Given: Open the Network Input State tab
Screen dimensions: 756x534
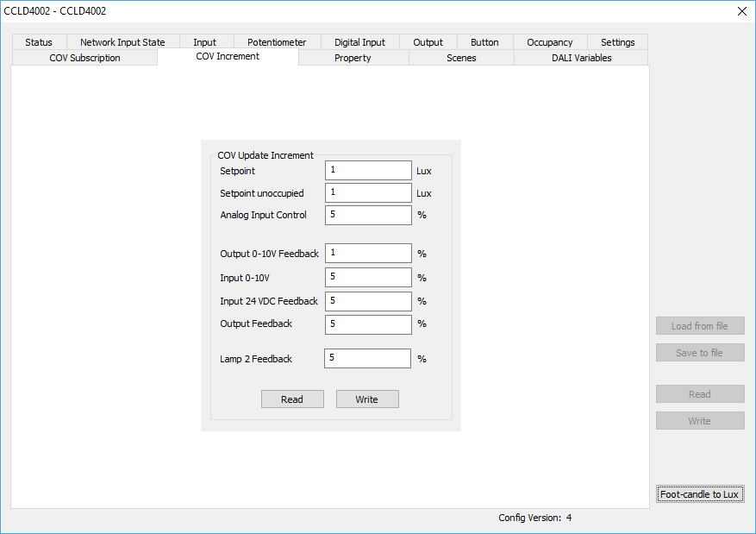Looking at the screenshot, I should coord(122,42).
